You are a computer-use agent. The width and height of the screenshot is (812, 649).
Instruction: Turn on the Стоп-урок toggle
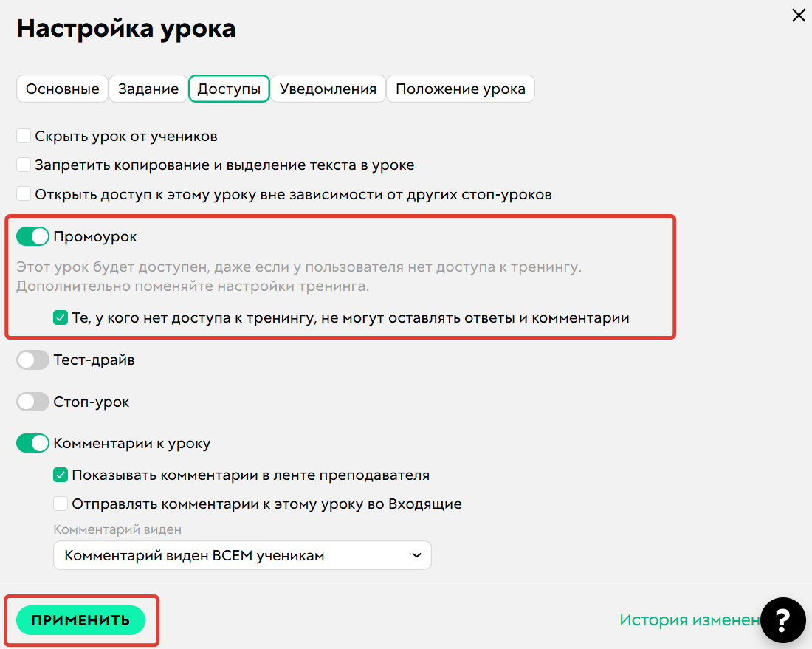(32, 401)
